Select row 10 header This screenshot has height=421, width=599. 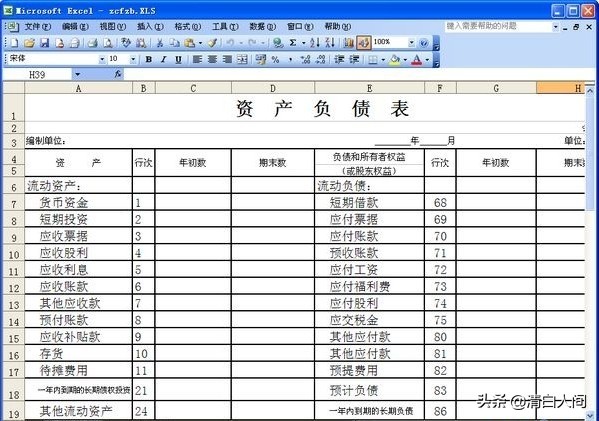point(14,253)
